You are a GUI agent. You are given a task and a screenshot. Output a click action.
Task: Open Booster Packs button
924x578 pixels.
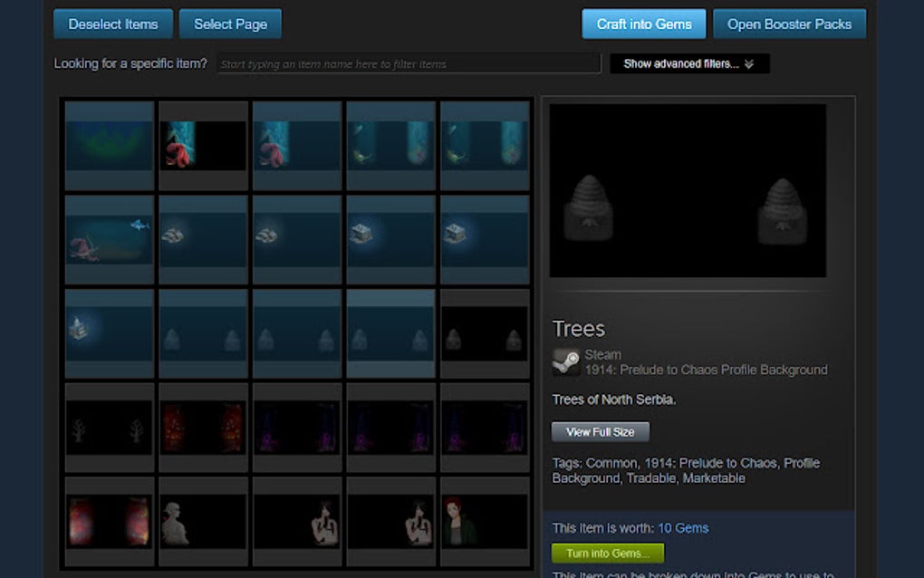[x=789, y=24]
